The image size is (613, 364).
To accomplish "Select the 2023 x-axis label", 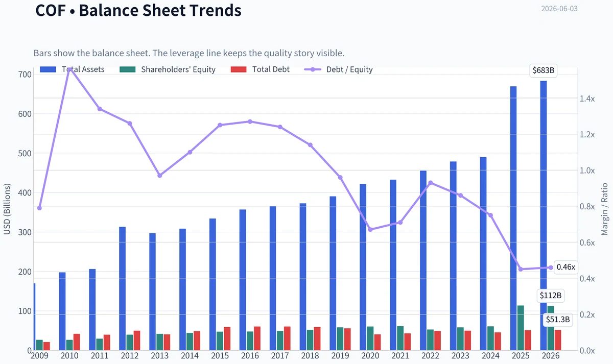I will pos(460,355).
